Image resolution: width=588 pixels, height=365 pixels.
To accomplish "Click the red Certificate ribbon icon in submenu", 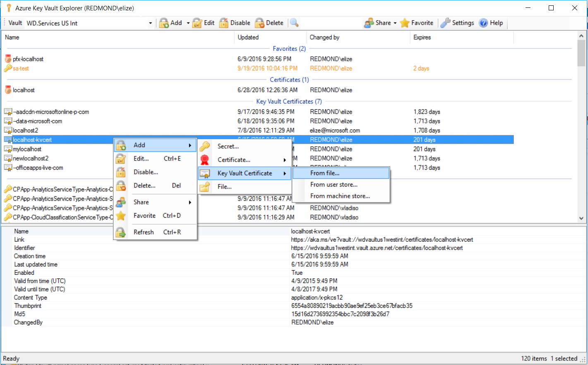I will click(x=205, y=160).
